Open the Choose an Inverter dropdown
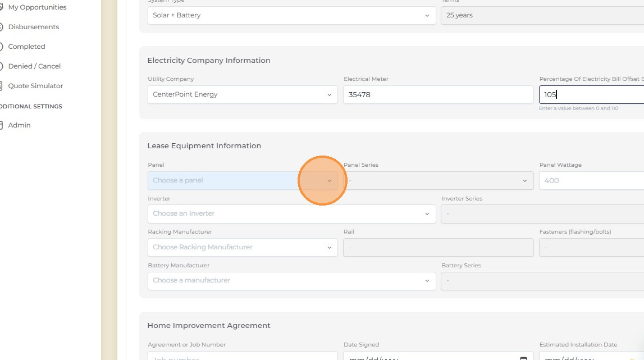 pyautogui.click(x=291, y=214)
